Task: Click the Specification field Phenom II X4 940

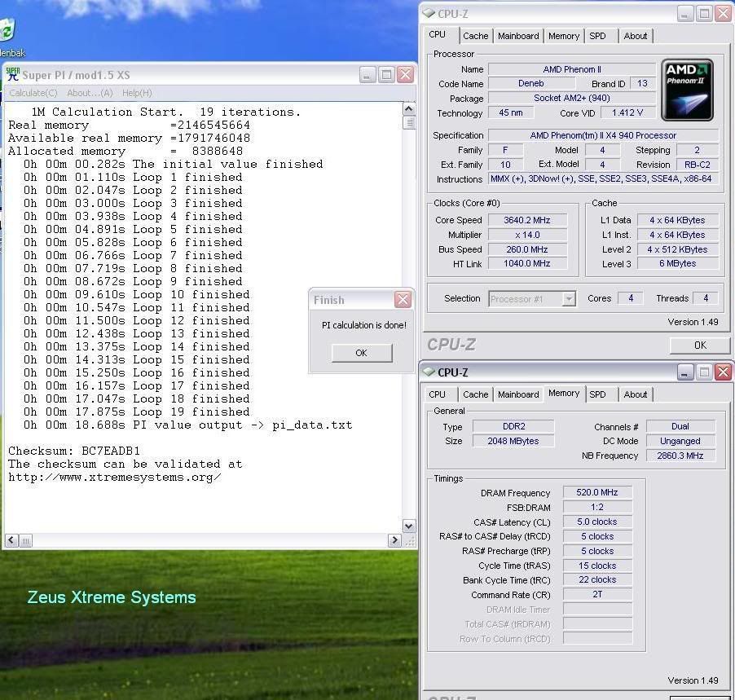Action: pyautogui.click(x=603, y=135)
